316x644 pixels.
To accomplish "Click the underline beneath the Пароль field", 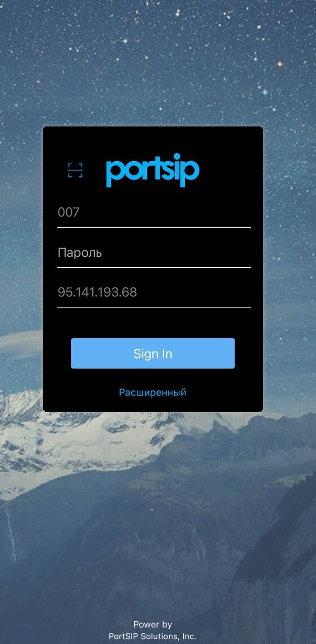I will 154,267.
